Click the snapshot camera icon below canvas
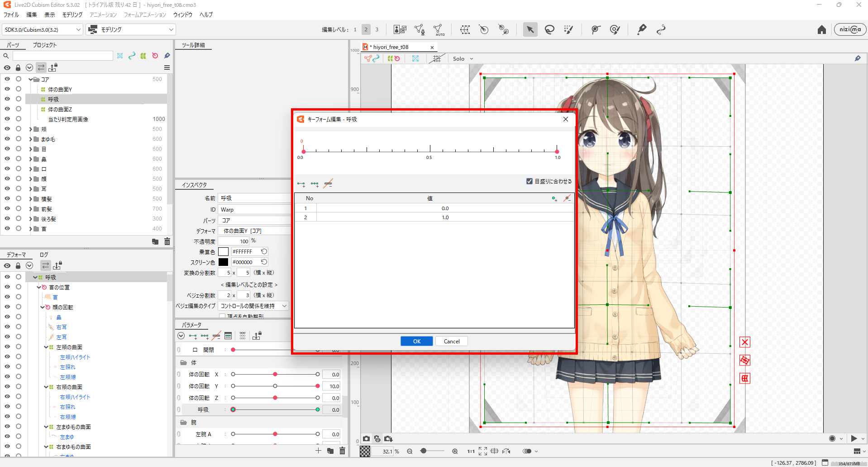868x467 pixels. 366,438
